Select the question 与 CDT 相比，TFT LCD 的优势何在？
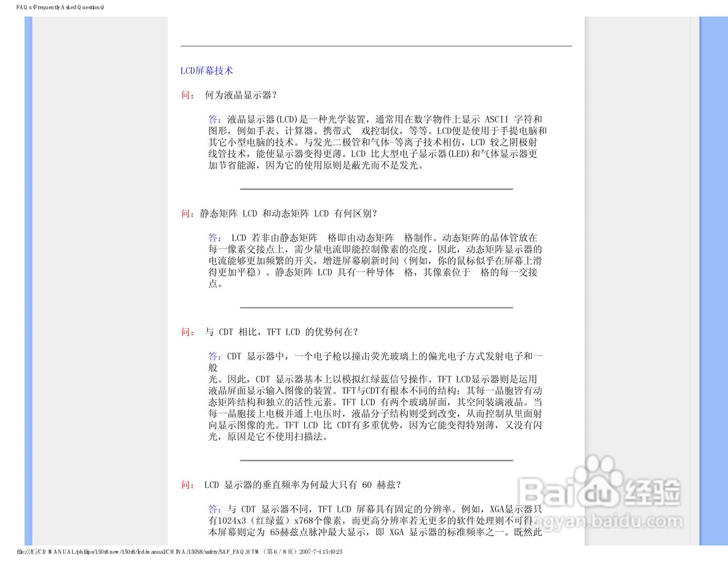Screen dimensions: 728x562 282,332
